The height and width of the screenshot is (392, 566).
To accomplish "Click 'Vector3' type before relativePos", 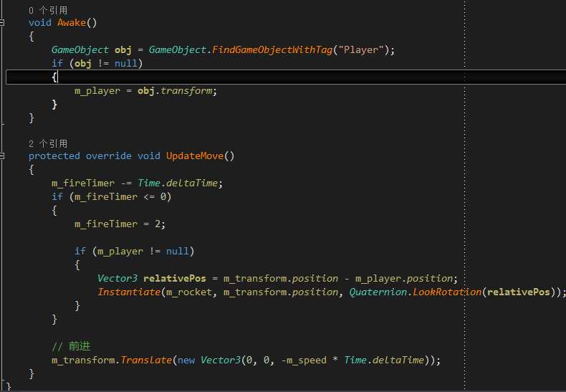I will pos(117,279).
